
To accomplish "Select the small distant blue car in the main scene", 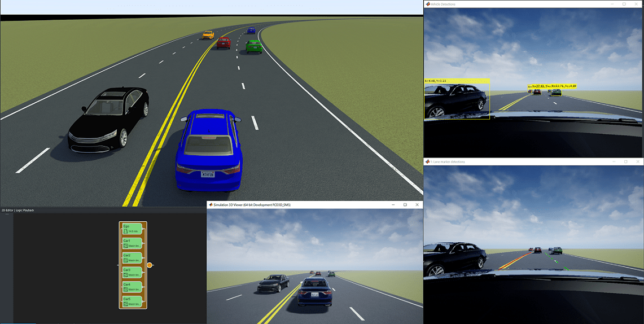I will pyautogui.click(x=251, y=30).
